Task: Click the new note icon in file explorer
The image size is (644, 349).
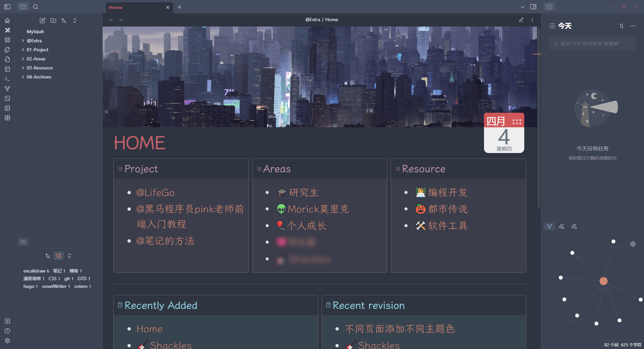Action: [x=42, y=20]
